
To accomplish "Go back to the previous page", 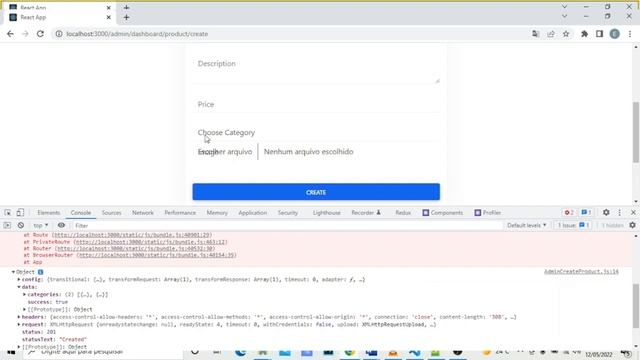I will tap(10, 34).
